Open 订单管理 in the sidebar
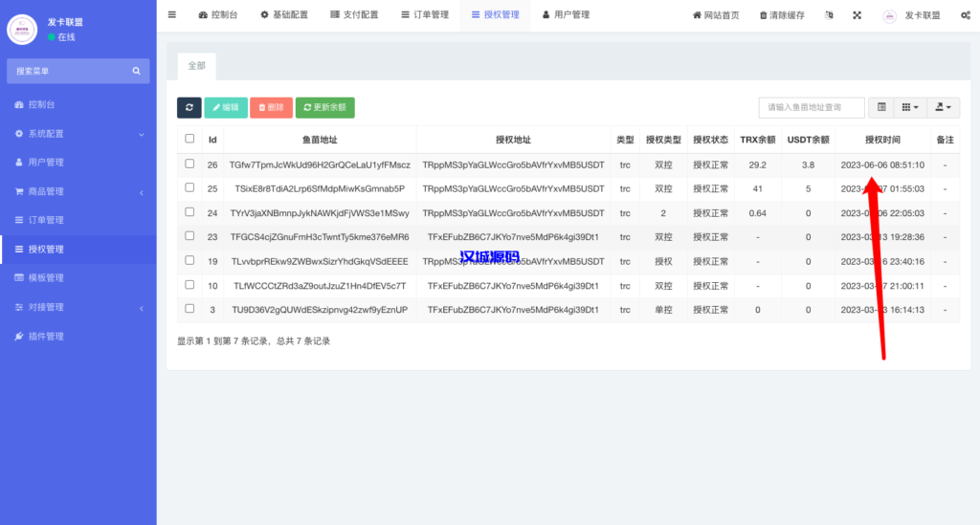This screenshot has height=525, width=980. tap(78, 220)
